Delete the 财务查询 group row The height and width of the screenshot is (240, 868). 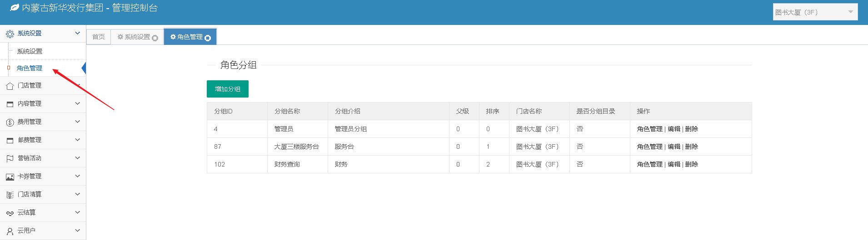point(691,164)
